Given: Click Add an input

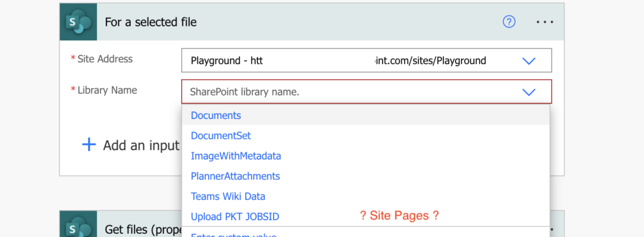Looking at the screenshot, I should pos(141,145).
